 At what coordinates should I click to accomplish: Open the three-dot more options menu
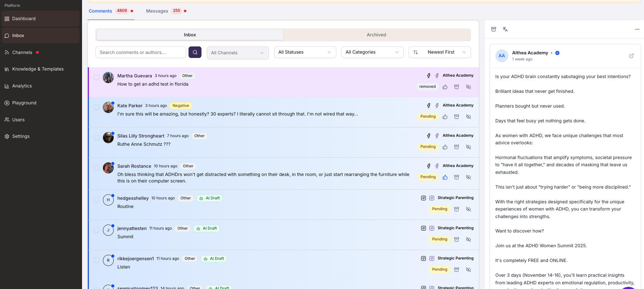pos(637,29)
